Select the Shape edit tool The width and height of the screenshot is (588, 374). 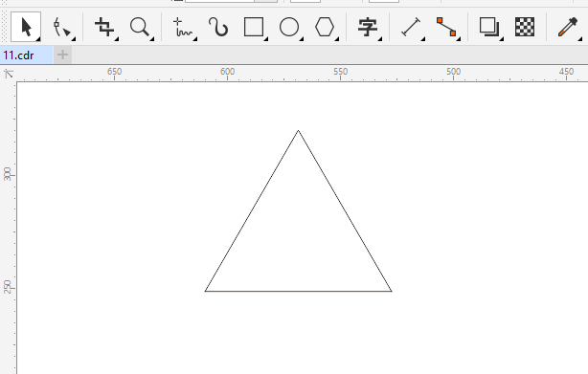pos(62,27)
